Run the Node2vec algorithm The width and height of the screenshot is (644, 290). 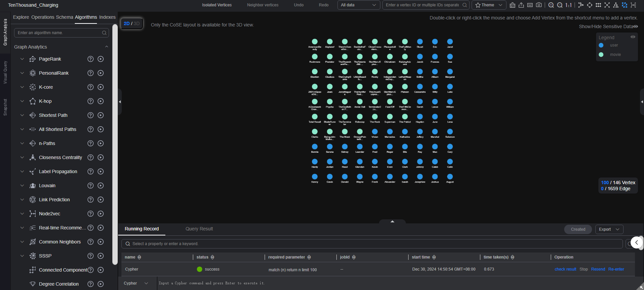tap(101, 214)
